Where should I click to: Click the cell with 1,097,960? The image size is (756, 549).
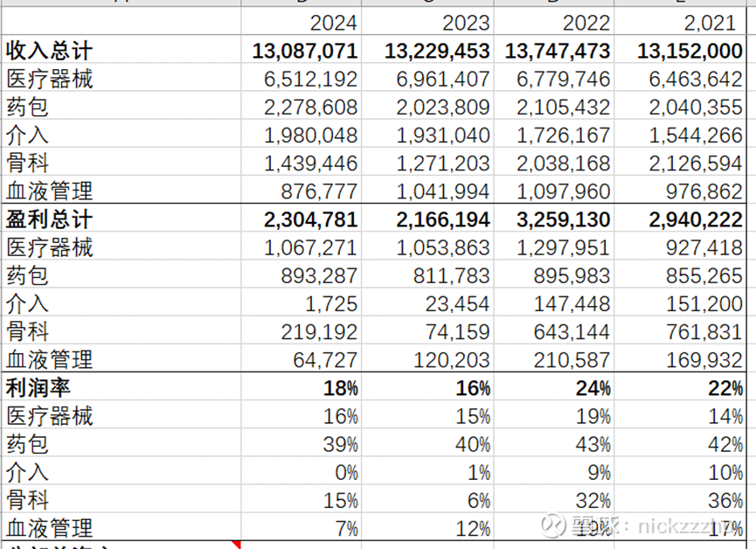pos(554,191)
